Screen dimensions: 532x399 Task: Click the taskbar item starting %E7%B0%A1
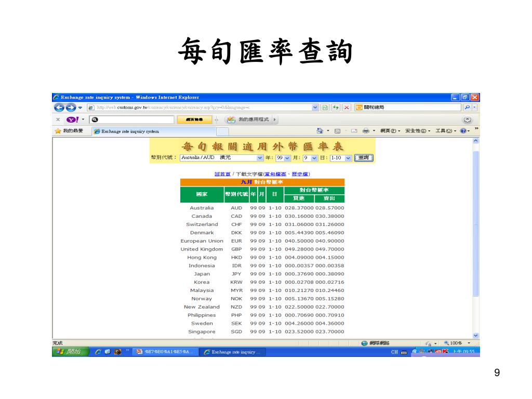pyautogui.click(x=165, y=352)
